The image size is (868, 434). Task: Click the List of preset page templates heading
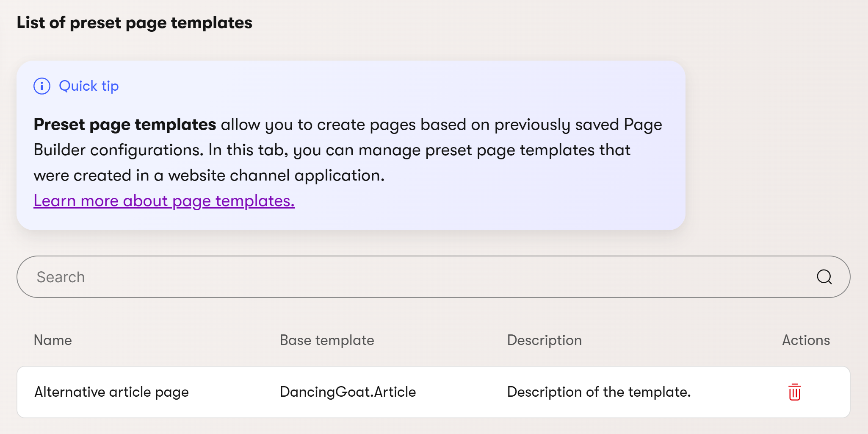[134, 23]
